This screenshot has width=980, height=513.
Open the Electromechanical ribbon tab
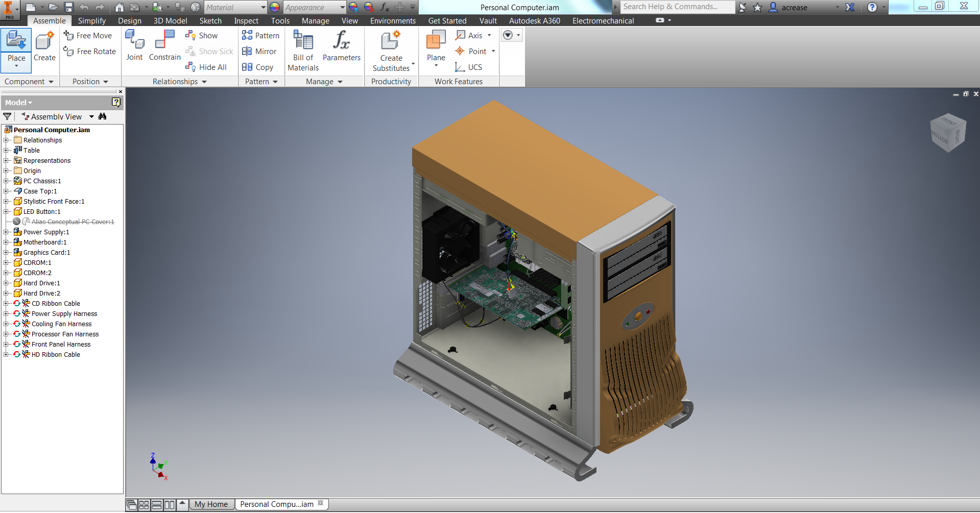pyautogui.click(x=603, y=21)
